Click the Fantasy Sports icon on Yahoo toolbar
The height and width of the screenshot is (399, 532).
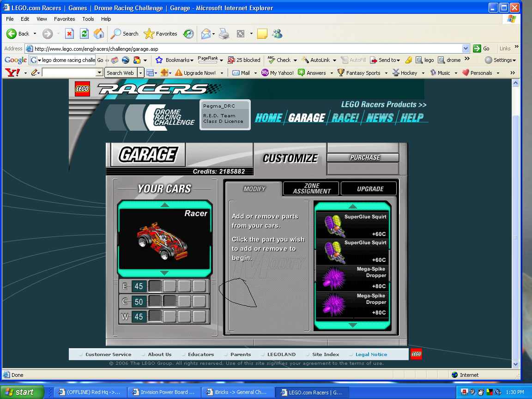tap(340, 73)
